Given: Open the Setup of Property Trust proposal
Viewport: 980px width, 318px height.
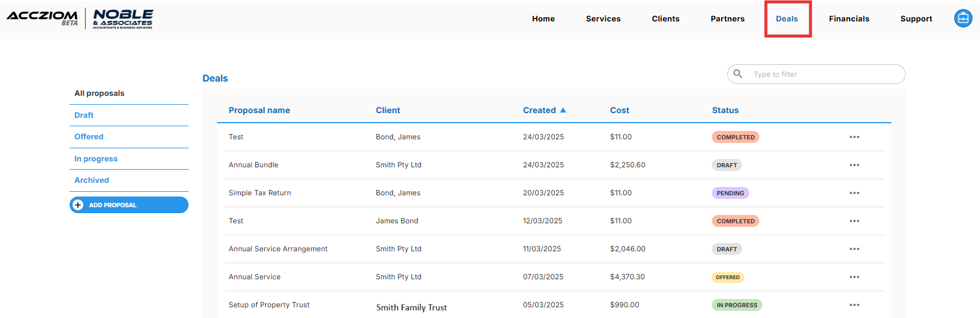Looking at the screenshot, I should coord(269,305).
